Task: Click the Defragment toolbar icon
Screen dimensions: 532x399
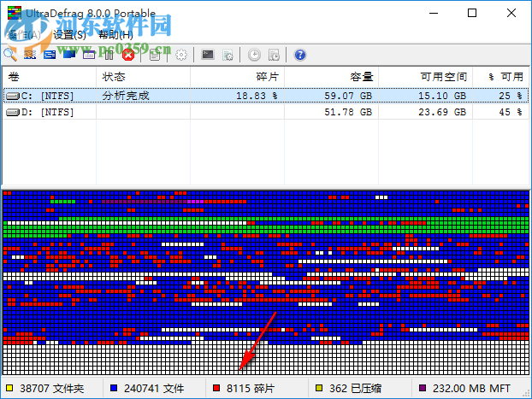Action: (30, 55)
